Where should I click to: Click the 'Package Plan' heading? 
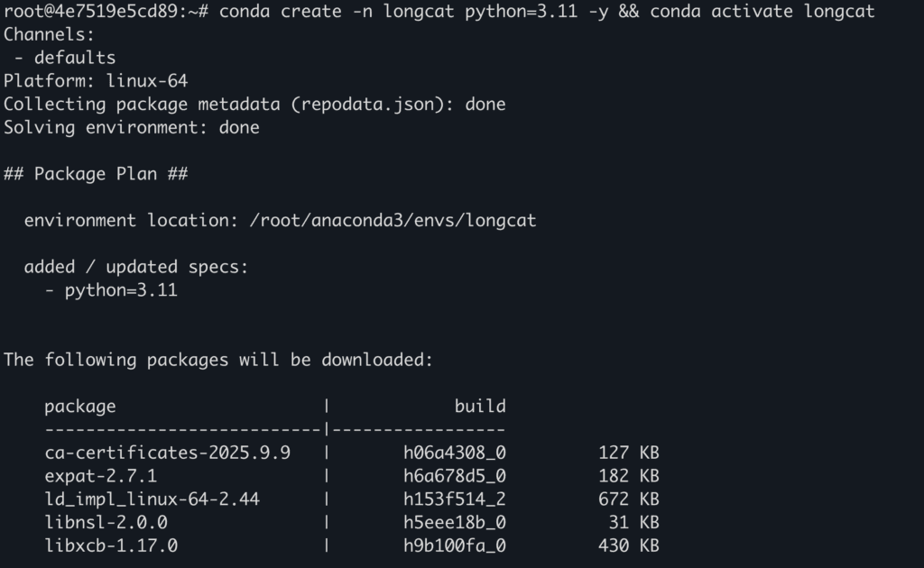tap(96, 174)
